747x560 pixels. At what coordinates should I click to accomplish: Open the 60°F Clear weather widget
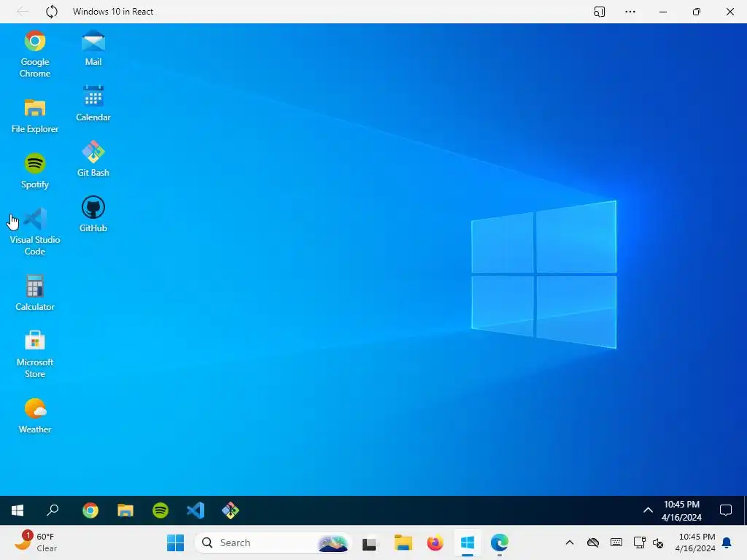point(36,542)
